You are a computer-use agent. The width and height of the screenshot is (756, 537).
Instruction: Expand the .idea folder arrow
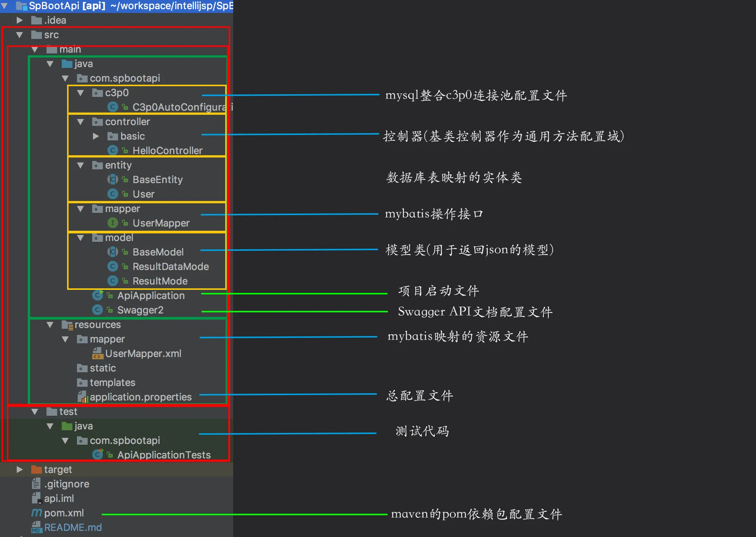click(x=20, y=20)
